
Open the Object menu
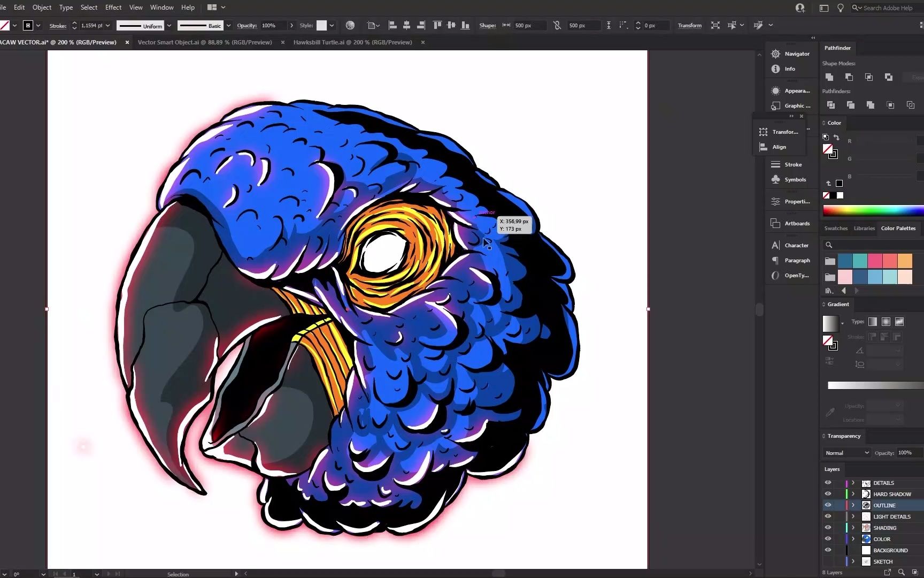point(42,7)
